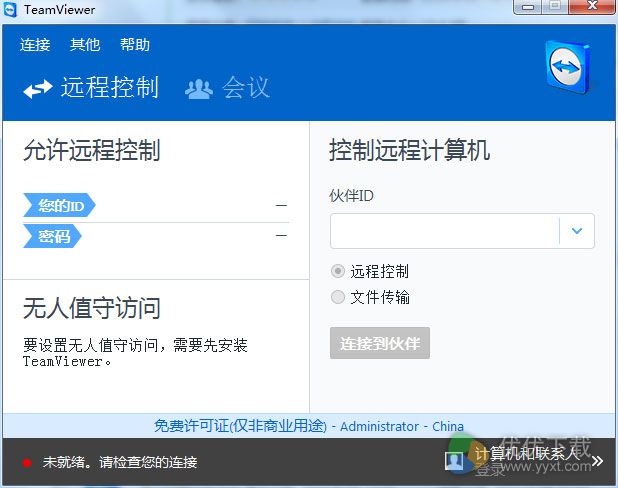Click the 允许远程控制 heading
The image size is (618, 488).
click(92, 150)
